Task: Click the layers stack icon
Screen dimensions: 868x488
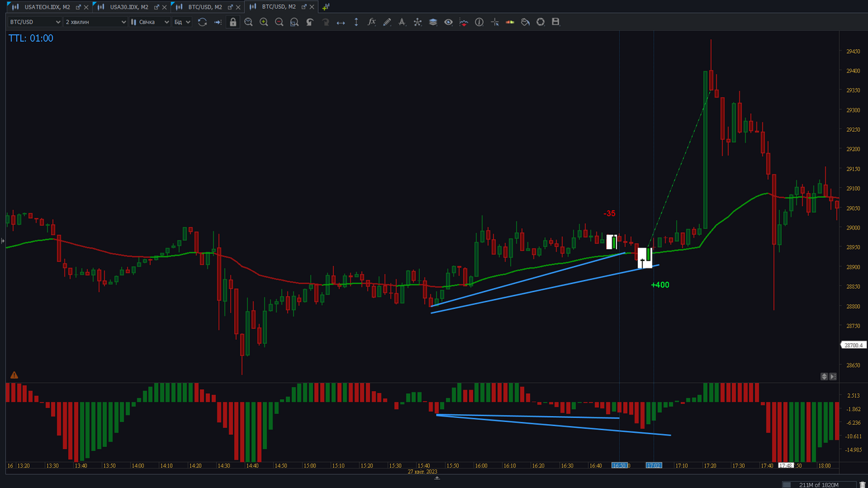Action: 433,22
